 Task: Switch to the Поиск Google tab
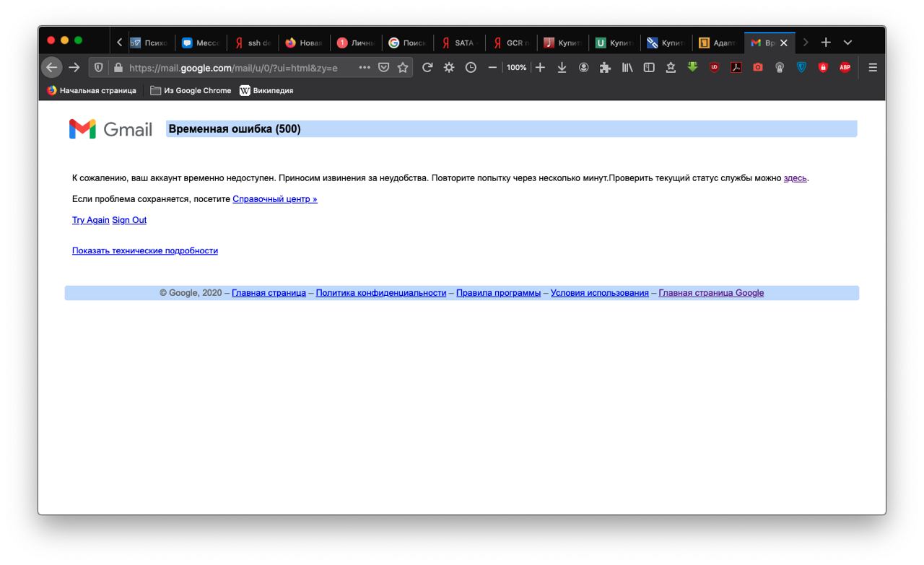409,43
